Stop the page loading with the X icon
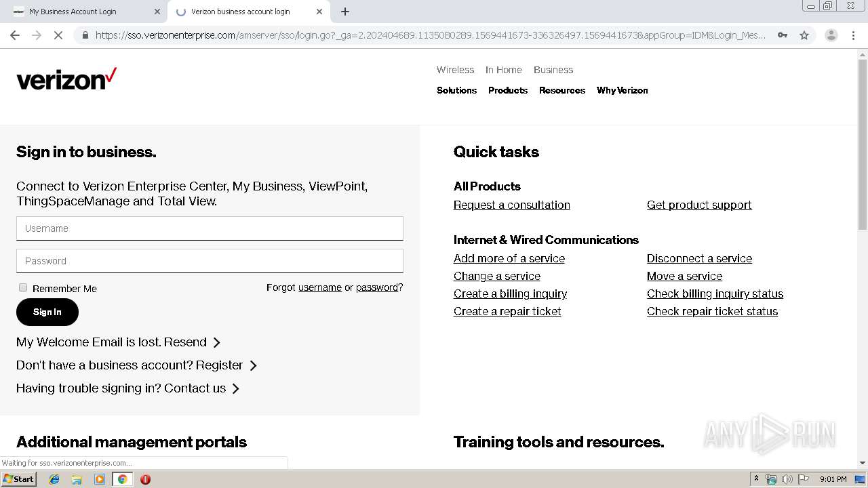This screenshot has width=868, height=488. pyautogui.click(x=58, y=35)
